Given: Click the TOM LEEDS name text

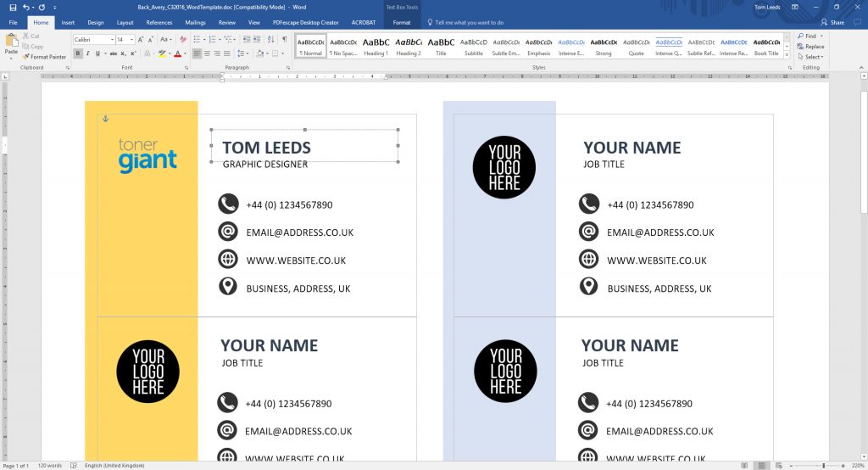Looking at the screenshot, I should pos(266,148).
